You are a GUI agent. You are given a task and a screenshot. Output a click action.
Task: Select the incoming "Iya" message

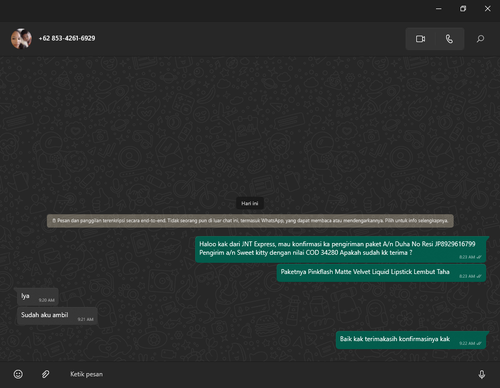(38, 297)
